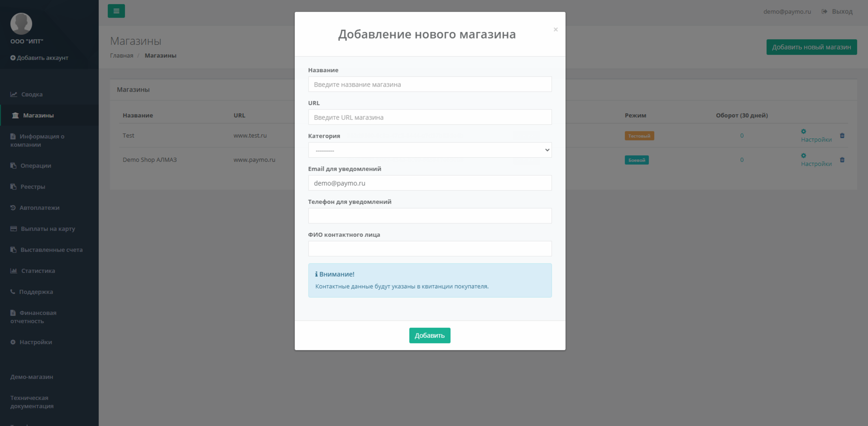
Task: Close the add shop dialog
Action: click(555, 29)
